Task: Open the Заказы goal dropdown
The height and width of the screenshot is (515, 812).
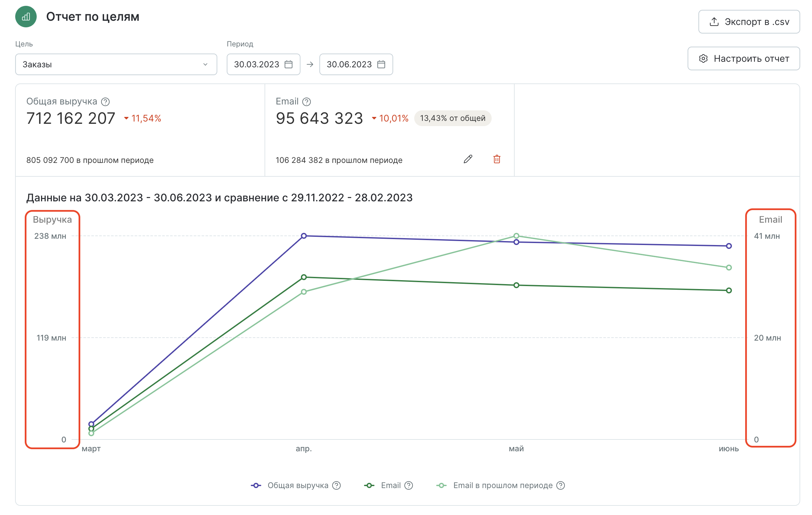Action: pyautogui.click(x=116, y=64)
